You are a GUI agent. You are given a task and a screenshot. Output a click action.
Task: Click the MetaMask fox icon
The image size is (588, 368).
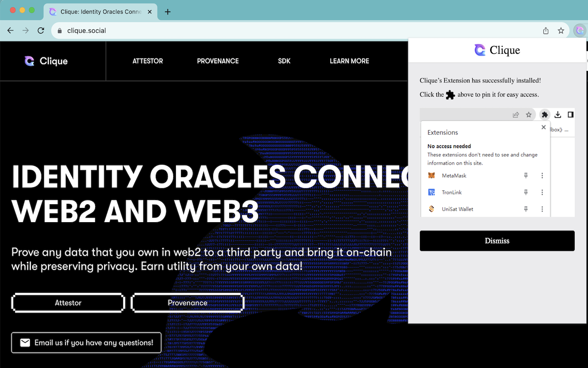point(431,175)
